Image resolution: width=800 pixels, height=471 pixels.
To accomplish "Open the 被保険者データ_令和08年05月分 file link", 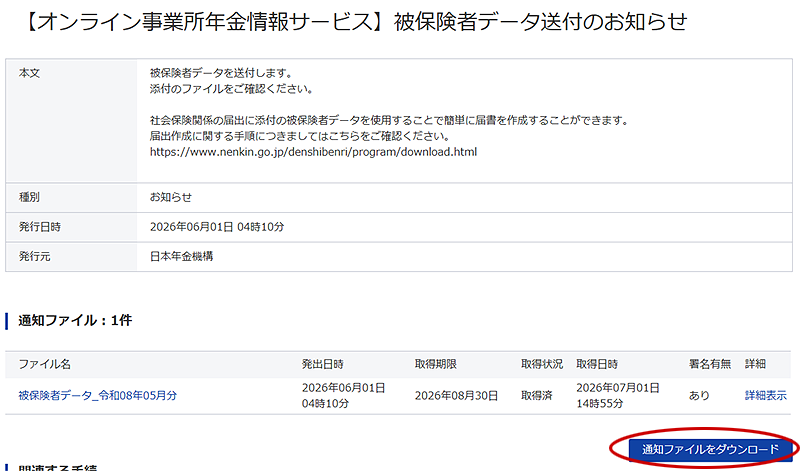I will [97, 395].
